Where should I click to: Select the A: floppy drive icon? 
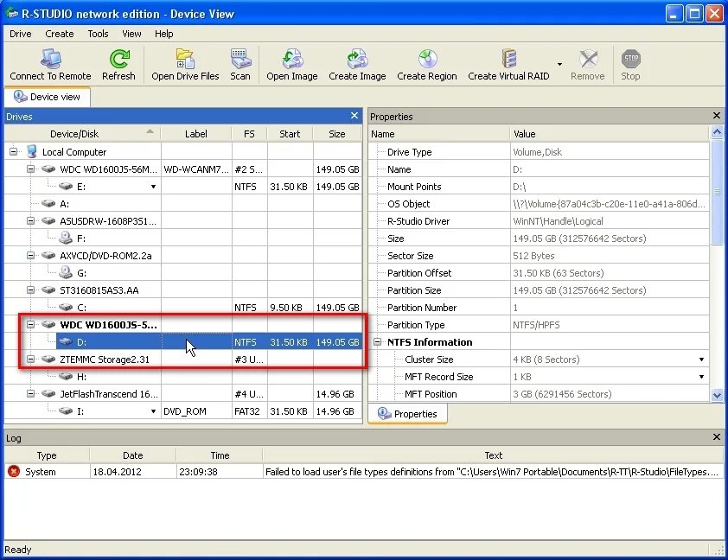click(48, 204)
